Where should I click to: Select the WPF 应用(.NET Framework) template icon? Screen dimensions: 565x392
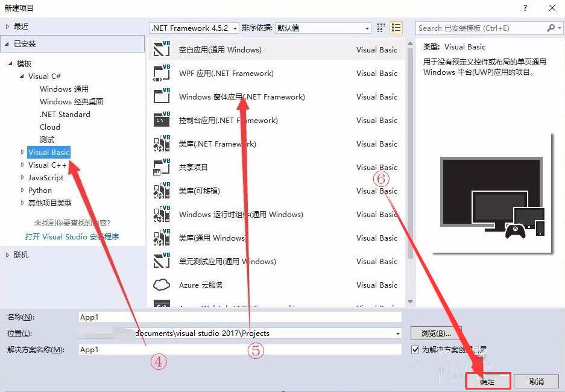(x=161, y=73)
